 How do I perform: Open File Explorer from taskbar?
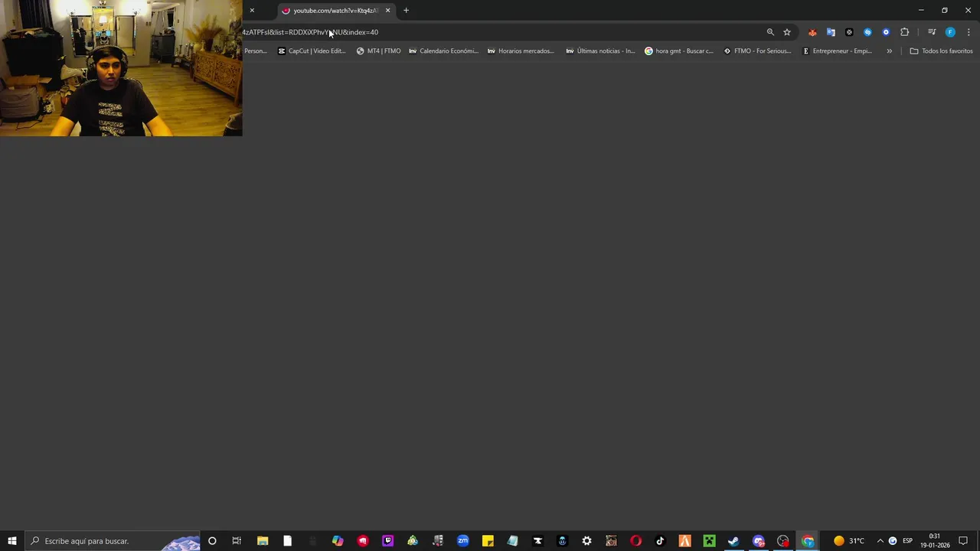pos(263,541)
